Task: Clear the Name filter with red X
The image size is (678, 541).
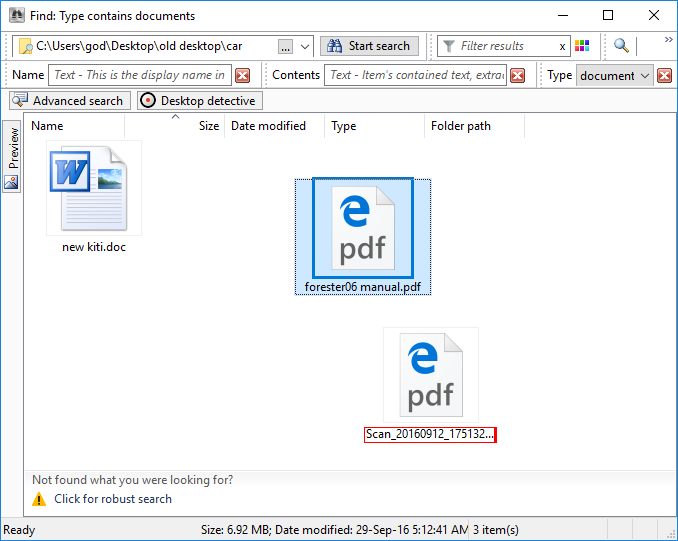Action: 242,76
